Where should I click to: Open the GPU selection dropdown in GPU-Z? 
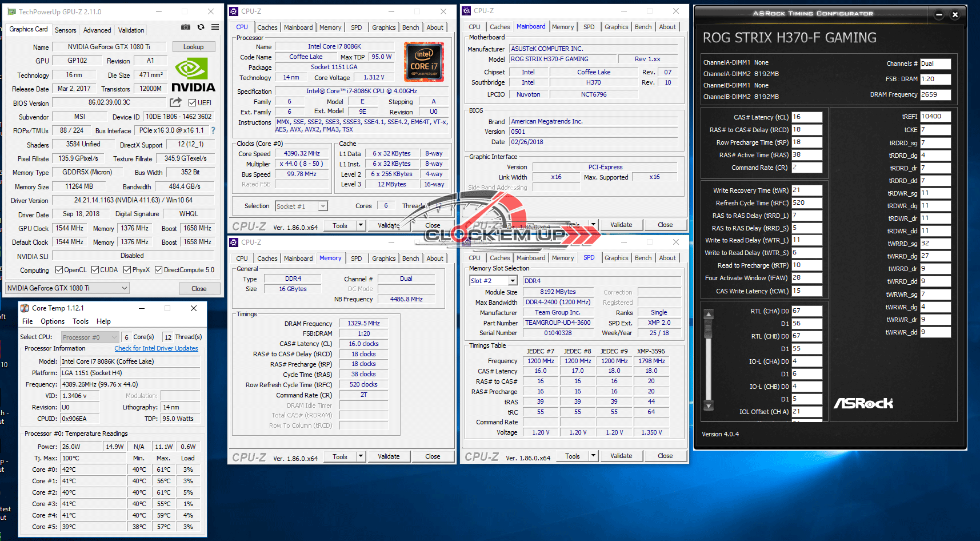tap(67, 288)
